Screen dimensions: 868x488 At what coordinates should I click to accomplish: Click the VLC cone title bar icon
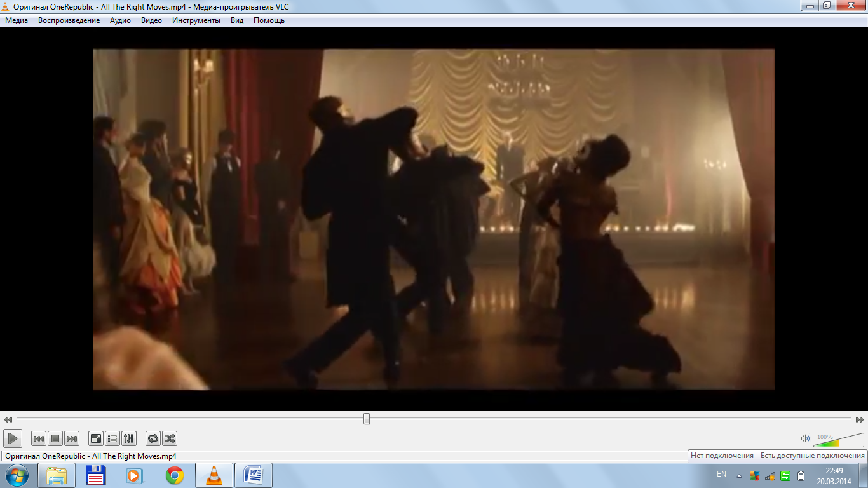click(6, 6)
